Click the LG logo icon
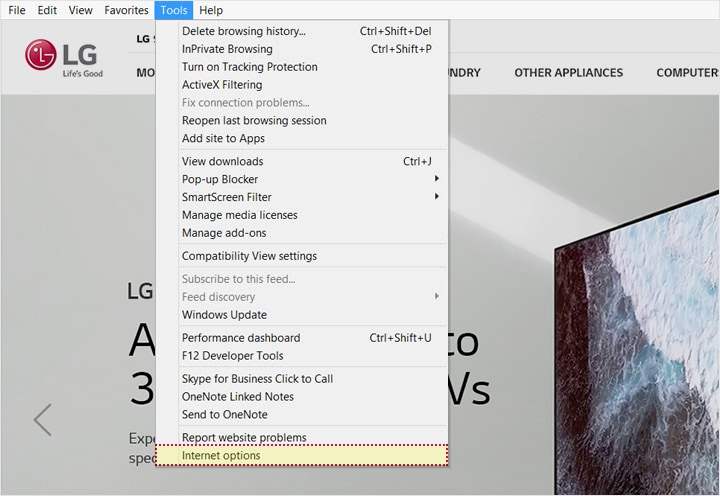Screen dimensions: 720x496 [x=42, y=56]
